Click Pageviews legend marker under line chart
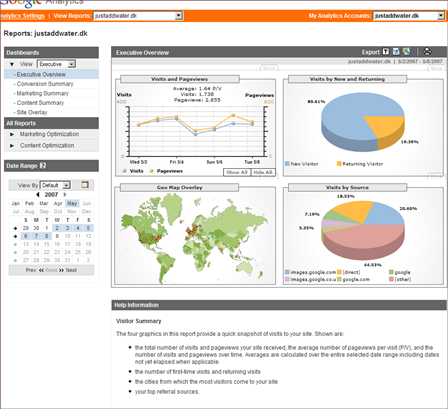The width and height of the screenshot is (448, 409). click(x=151, y=171)
